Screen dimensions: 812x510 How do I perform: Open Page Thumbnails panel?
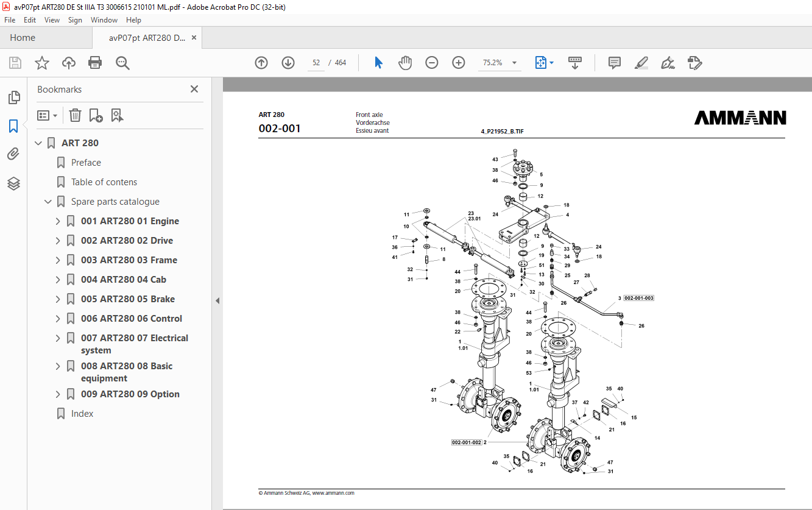pos(13,97)
